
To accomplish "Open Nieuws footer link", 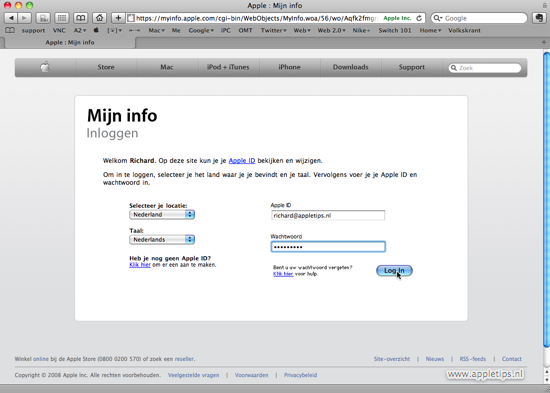I will click(x=435, y=359).
